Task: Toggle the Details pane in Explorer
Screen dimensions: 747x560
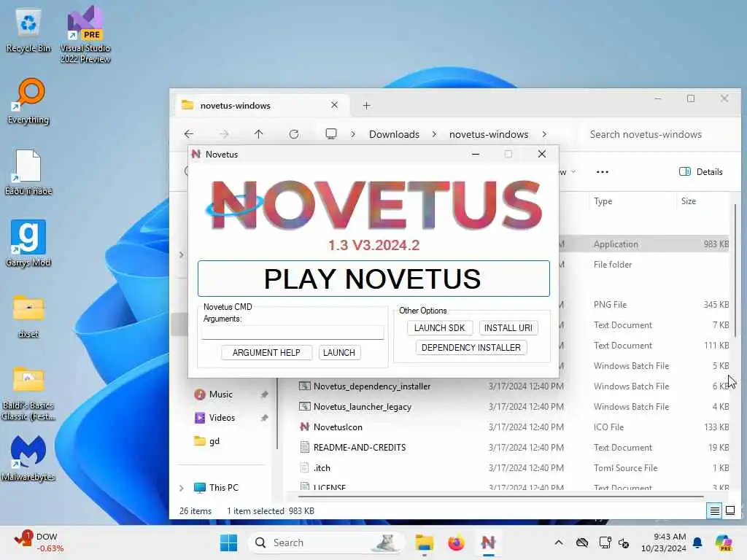Action: coord(701,172)
